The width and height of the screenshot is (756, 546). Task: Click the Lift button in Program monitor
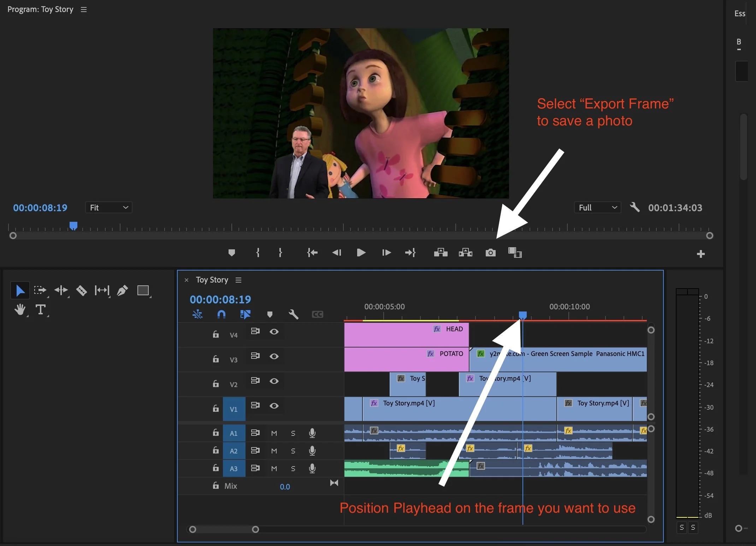tap(441, 253)
